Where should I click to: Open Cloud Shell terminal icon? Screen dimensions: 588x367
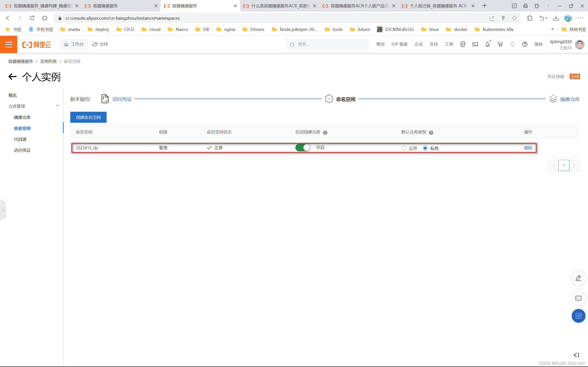(475, 44)
